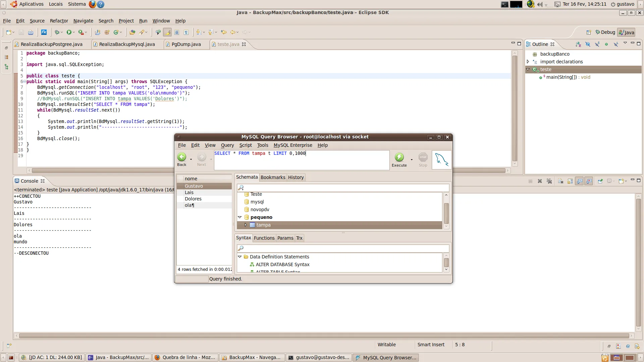
Task: Open the Refactor menu
Action: pos(59,21)
